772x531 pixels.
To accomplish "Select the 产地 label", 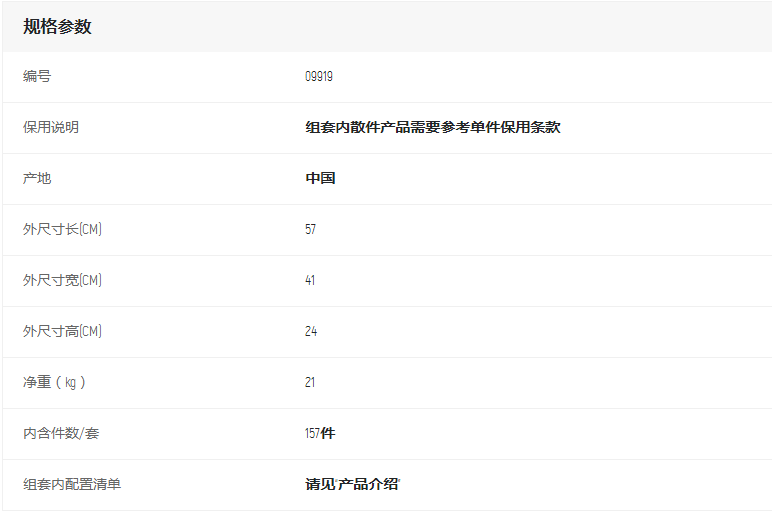I will pyautogui.click(x=37, y=178).
